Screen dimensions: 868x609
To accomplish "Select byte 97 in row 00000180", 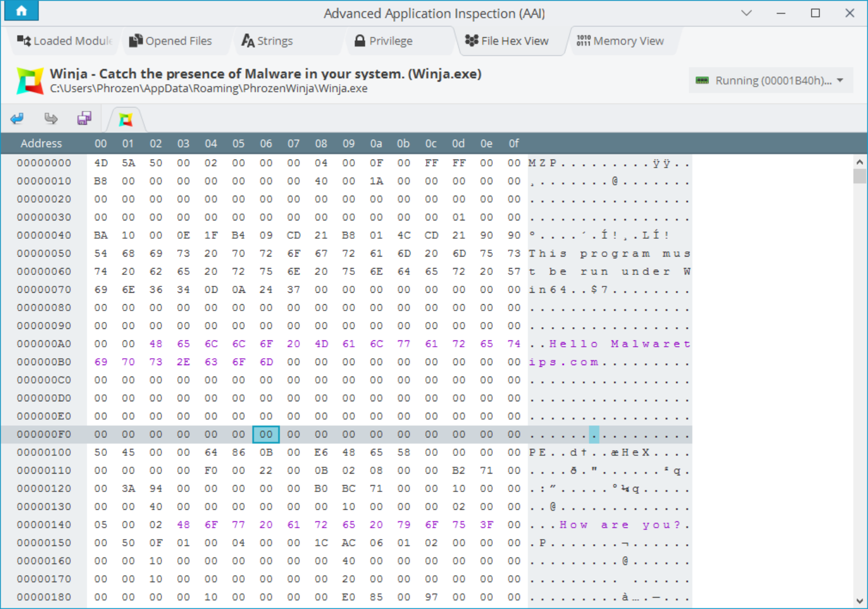I will click(x=431, y=597).
